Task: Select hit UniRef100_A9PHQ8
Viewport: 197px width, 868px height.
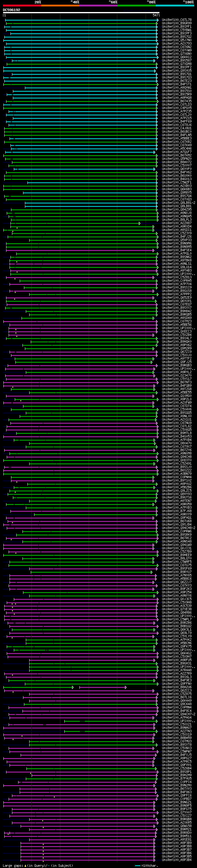Action: point(177,98)
